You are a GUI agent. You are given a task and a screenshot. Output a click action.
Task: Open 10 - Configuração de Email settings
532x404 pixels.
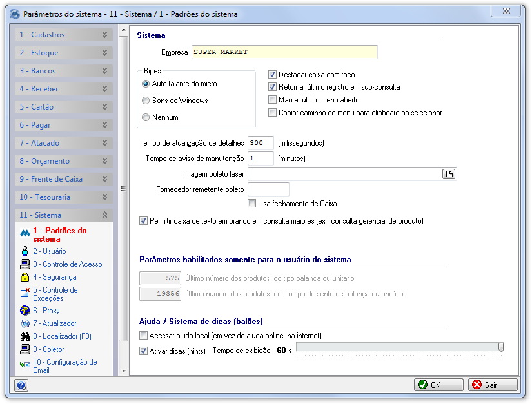point(64,366)
